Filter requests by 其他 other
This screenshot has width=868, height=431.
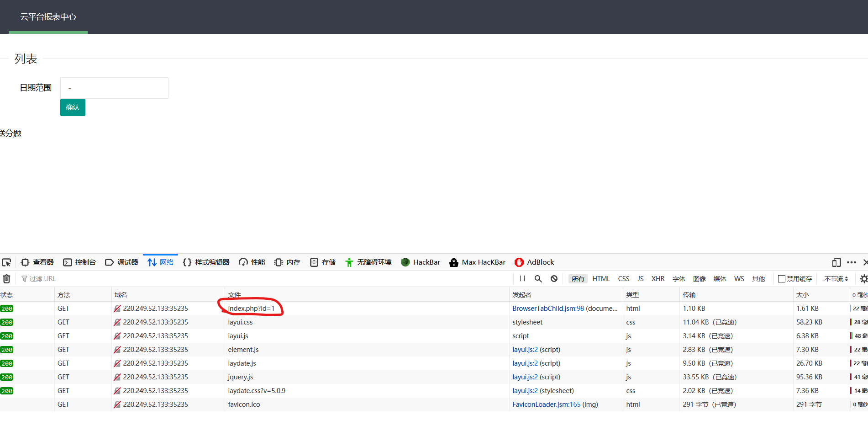pos(759,279)
